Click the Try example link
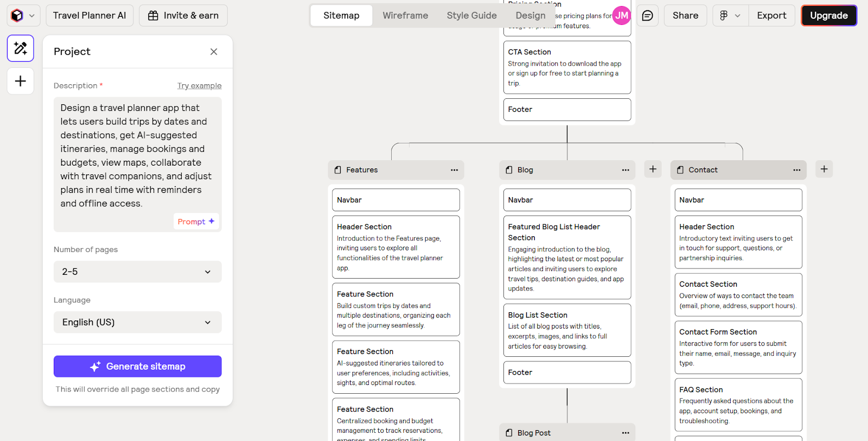The width and height of the screenshot is (868, 441). (x=199, y=86)
